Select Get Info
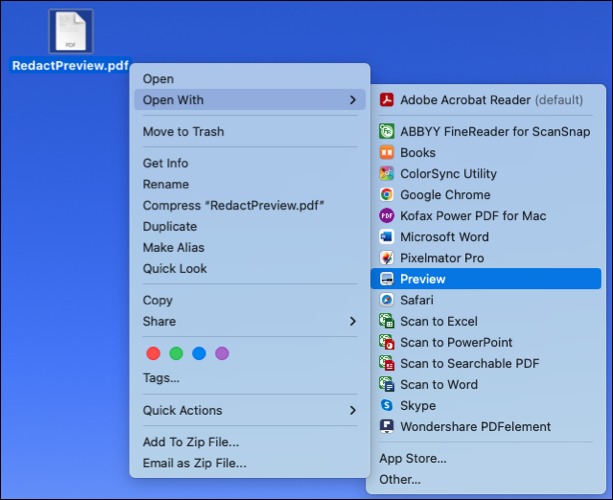 pos(249,163)
